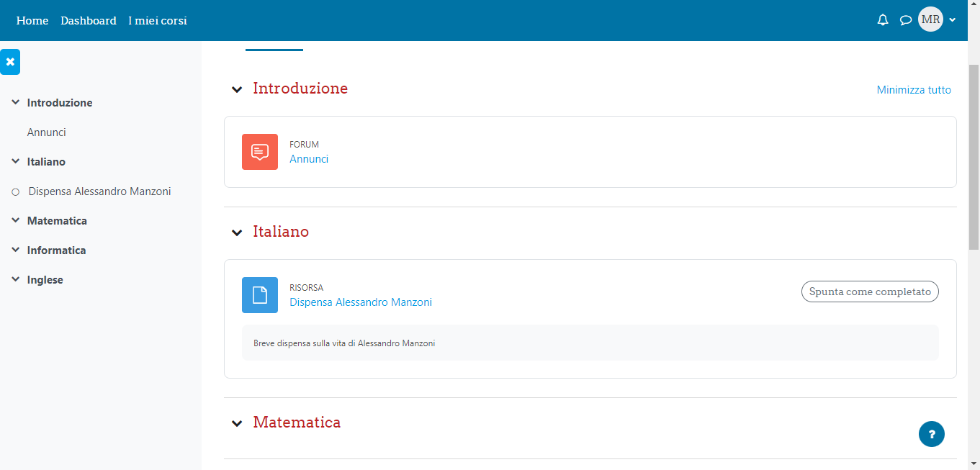Select Italiano label in course index
This screenshot has width=980, height=470.
point(46,162)
